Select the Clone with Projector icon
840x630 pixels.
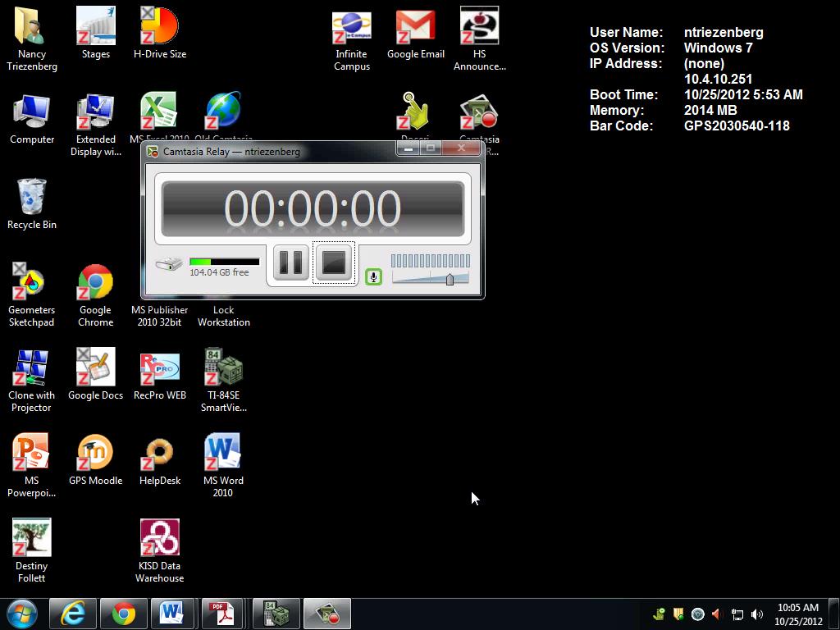click(x=32, y=381)
